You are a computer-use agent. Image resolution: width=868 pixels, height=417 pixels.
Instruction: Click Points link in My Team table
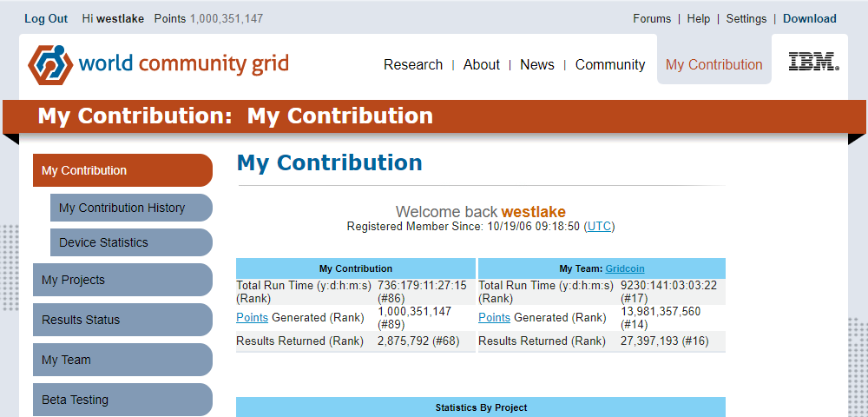tap(494, 318)
